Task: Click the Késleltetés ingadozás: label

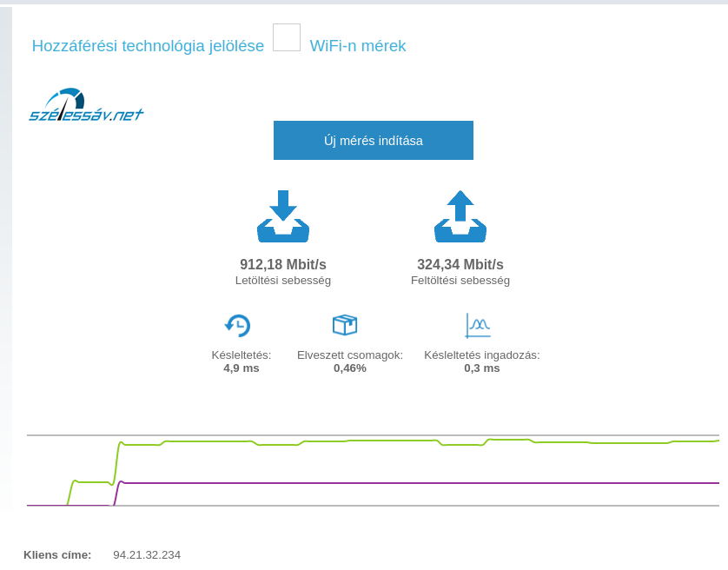Action: tap(482, 355)
